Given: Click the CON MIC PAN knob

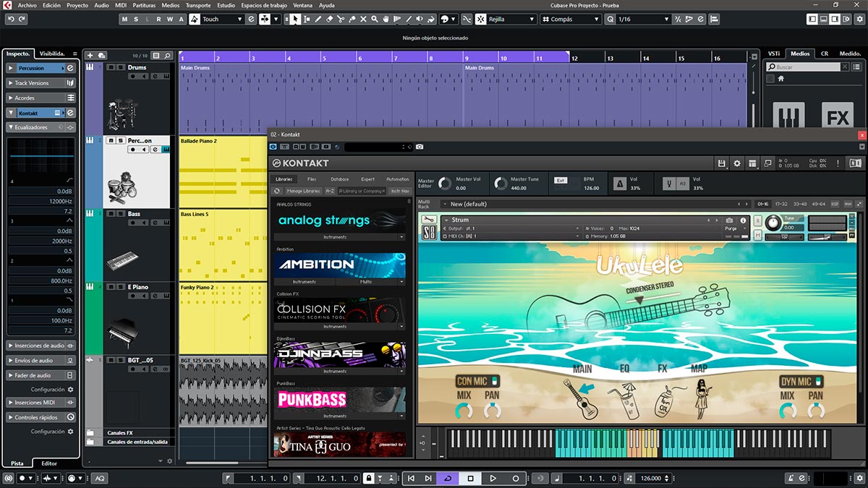Looking at the screenshot, I should pos(493,411).
